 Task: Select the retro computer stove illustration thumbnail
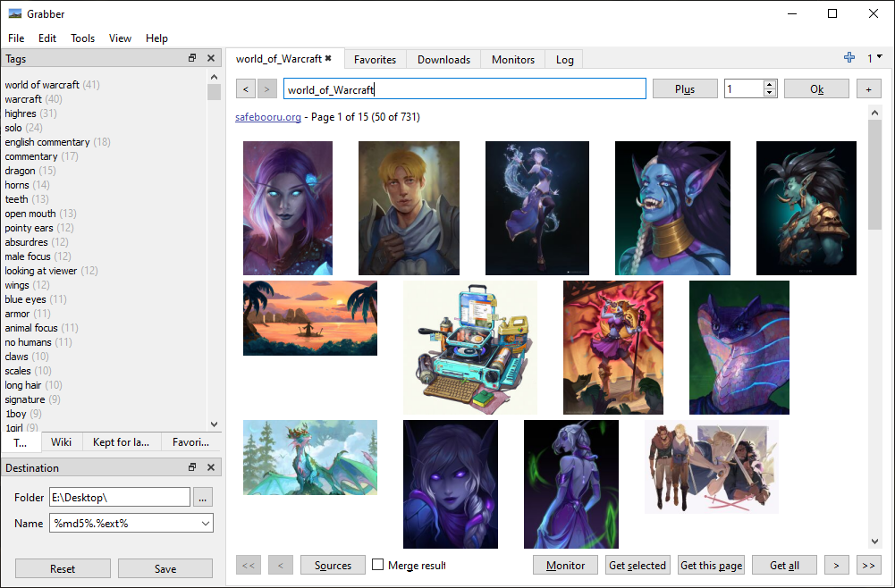pos(470,348)
